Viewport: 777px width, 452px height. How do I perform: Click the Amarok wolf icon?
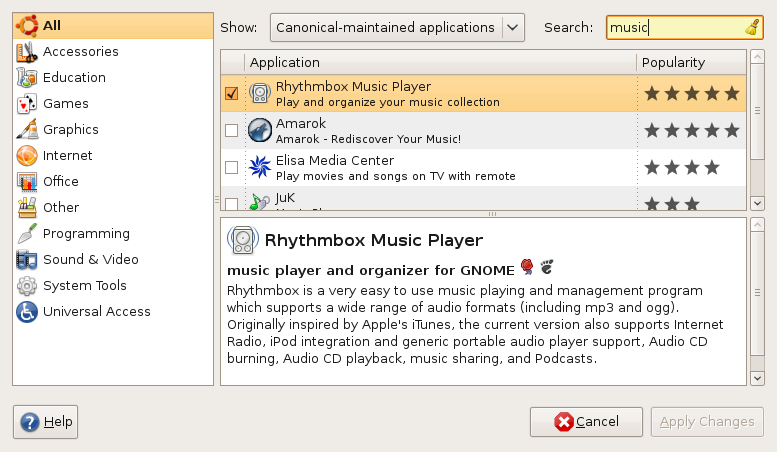click(260, 130)
